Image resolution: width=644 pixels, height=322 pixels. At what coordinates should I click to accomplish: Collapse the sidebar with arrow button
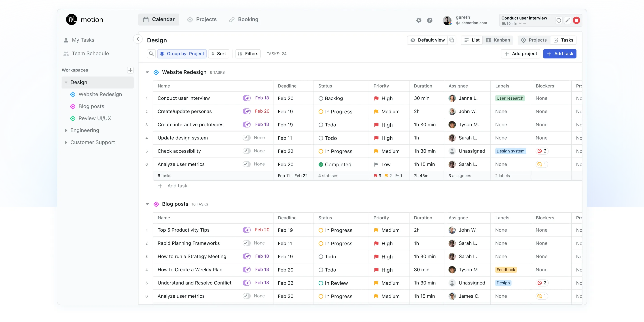pyautogui.click(x=138, y=39)
